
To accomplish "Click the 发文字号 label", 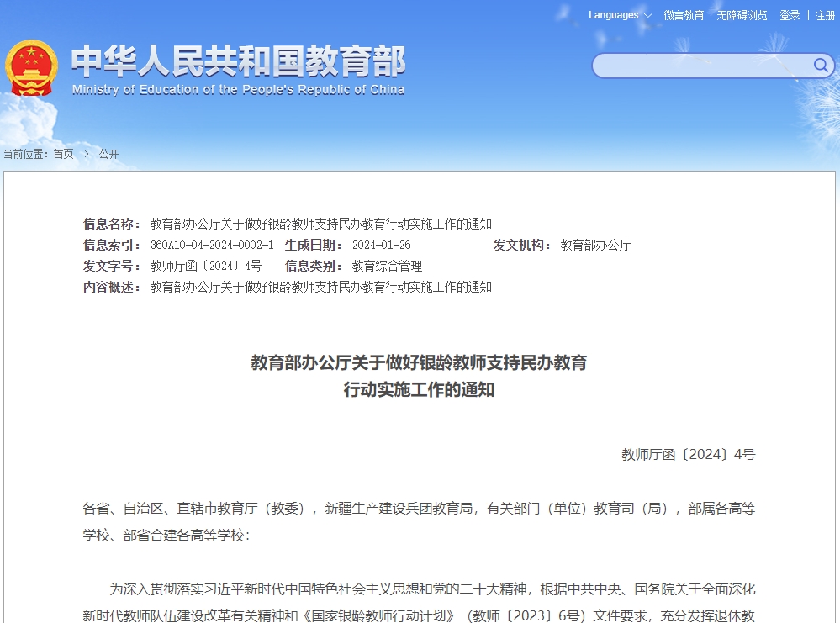I will 112,266.
